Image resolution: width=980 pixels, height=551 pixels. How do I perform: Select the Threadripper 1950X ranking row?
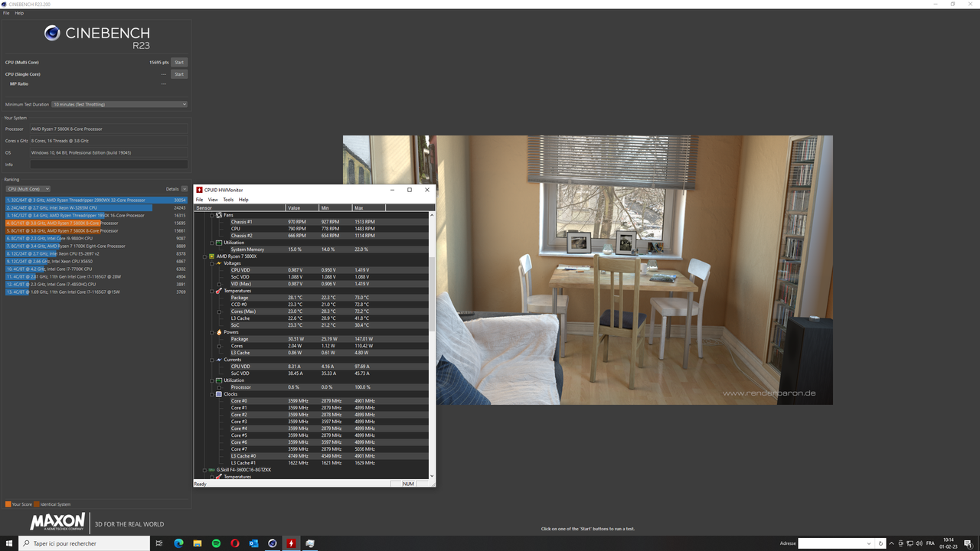[x=96, y=215]
